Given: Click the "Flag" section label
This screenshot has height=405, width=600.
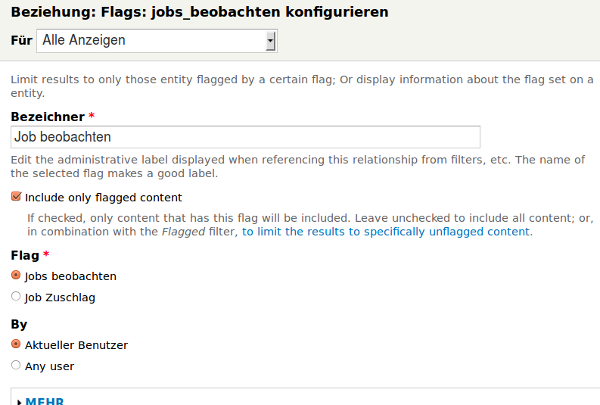Looking at the screenshot, I should (x=24, y=256).
